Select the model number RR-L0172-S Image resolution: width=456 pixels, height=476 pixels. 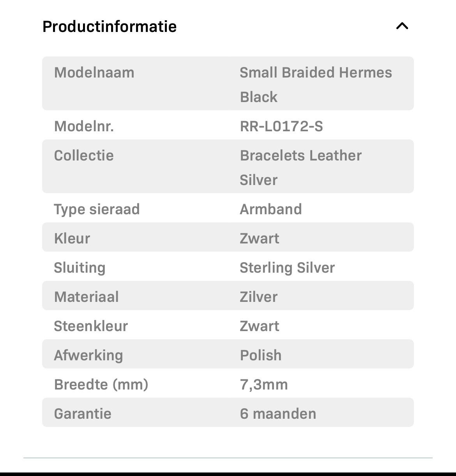281,126
